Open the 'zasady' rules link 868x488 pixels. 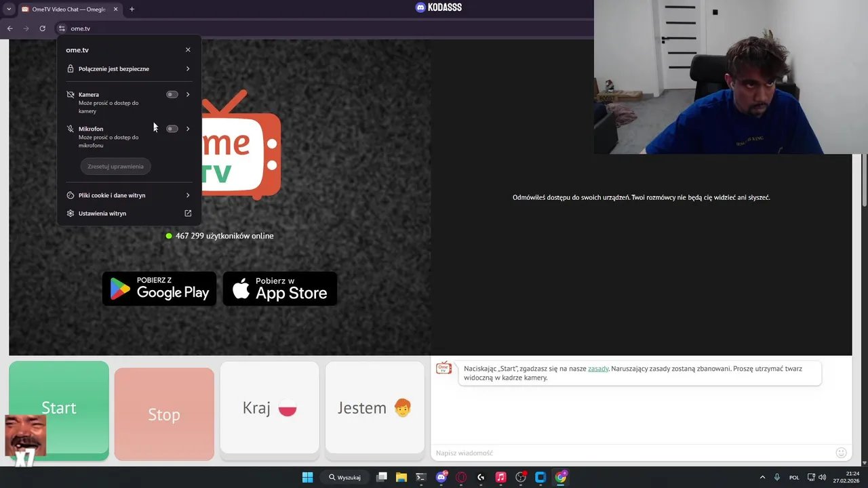[x=598, y=369]
